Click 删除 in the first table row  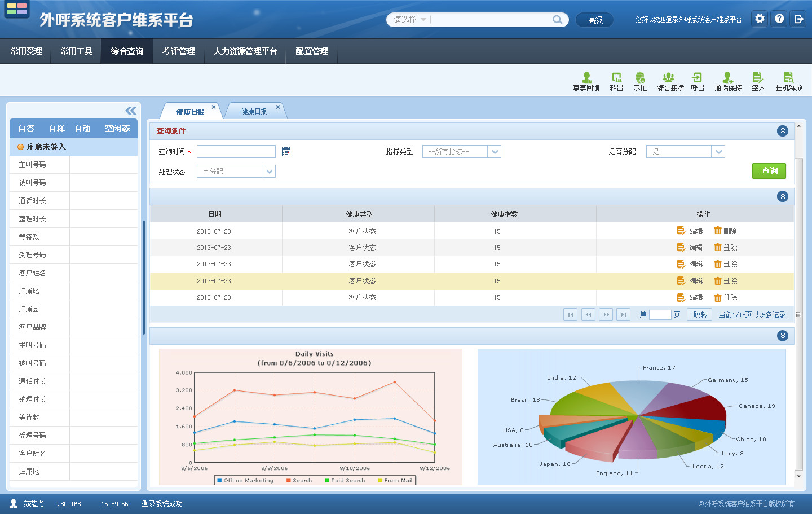tap(725, 231)
